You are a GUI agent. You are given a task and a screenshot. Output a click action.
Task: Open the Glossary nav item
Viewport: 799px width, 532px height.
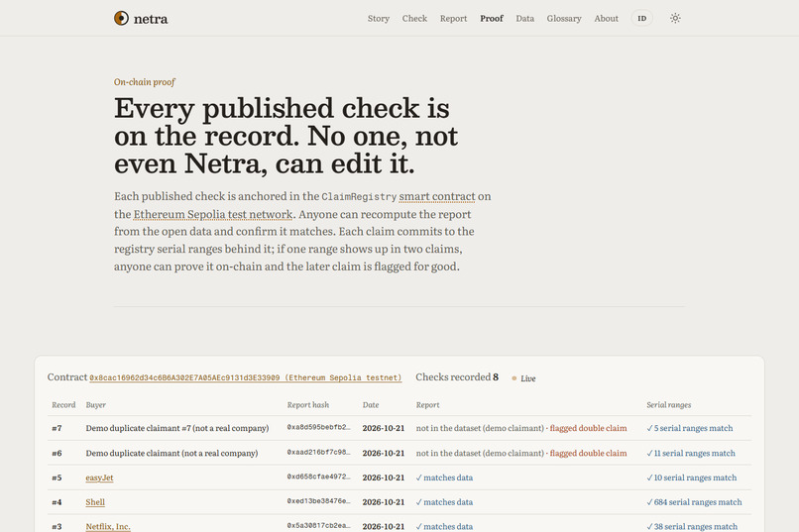(x=564, y=18)
